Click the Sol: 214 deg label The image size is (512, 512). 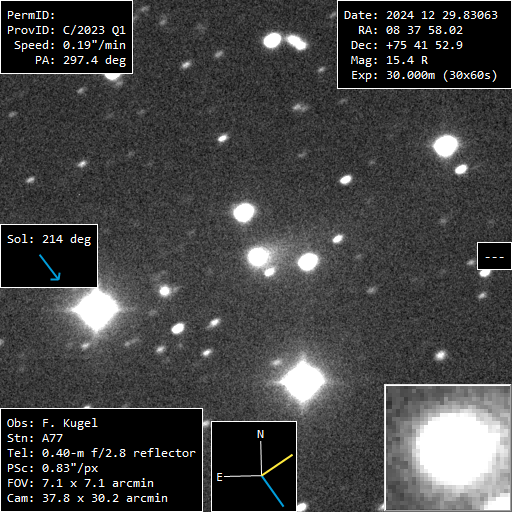tap(49, 239)
